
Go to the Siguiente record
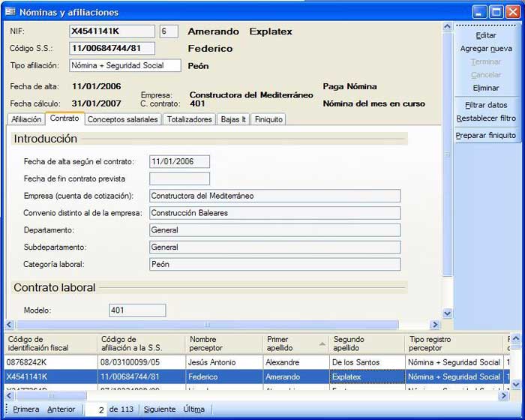(160, 409)
